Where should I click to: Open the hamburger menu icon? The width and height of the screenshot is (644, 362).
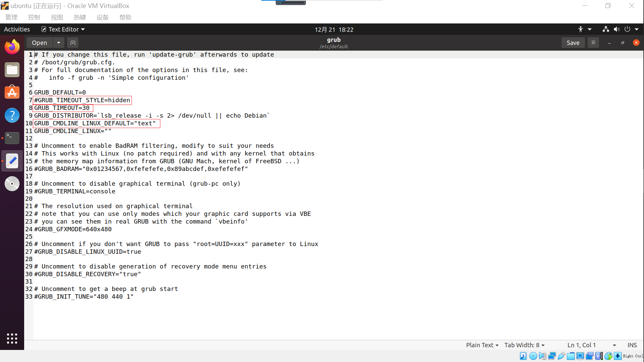pyautogui.click(x=593, y=43)
